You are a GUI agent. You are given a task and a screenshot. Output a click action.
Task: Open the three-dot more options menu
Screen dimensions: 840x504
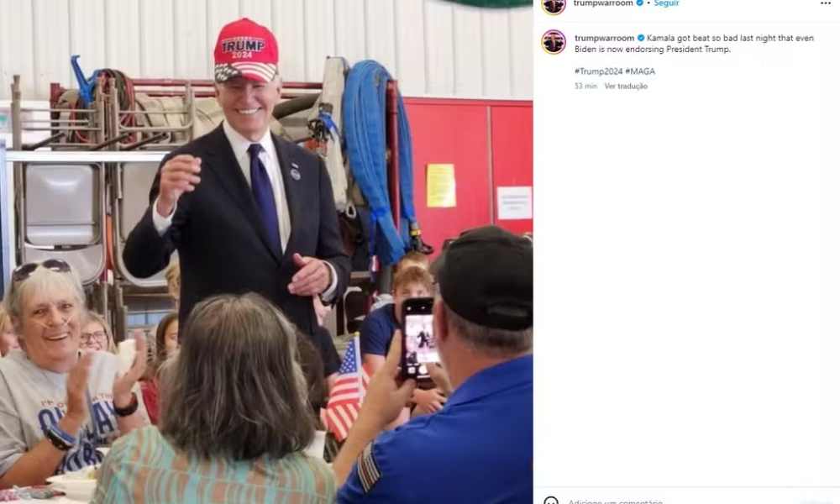[826, 3]
